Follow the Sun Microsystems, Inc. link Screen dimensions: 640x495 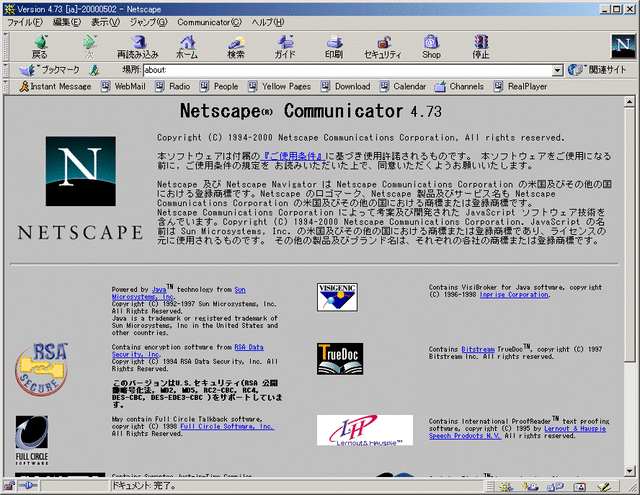[143, 297]
